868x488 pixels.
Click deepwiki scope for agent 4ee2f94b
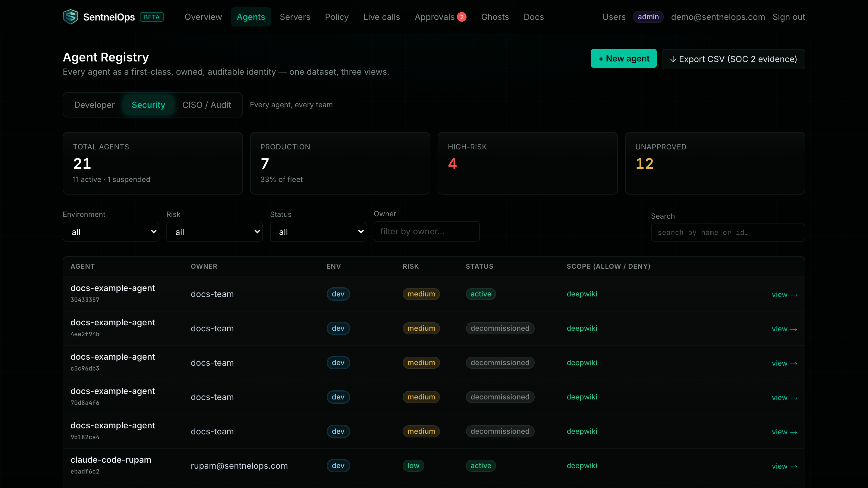point(582,328)
